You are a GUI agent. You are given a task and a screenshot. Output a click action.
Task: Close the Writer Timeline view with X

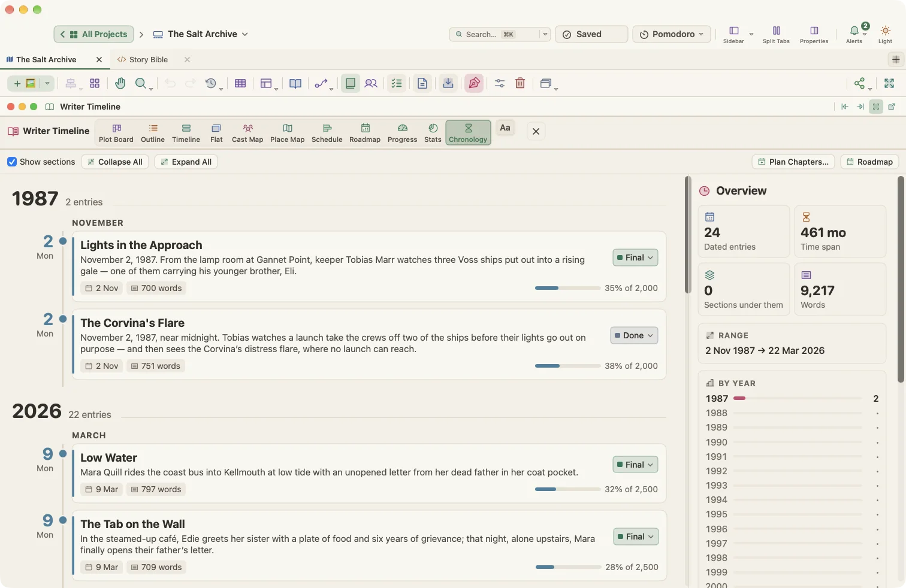coord(536,132)
